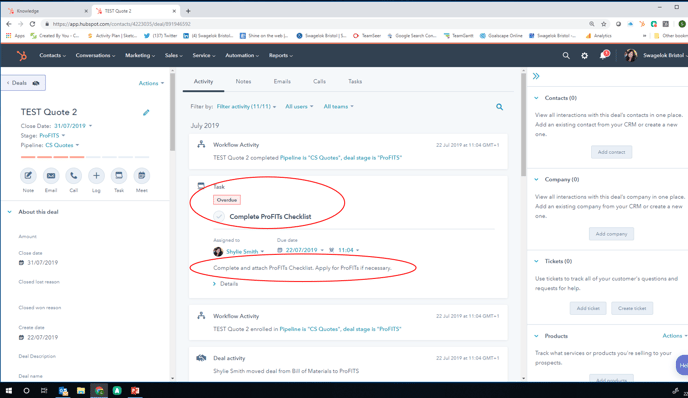The image size is (688, 398).
Task: Open the All teams filter
Action: (x=338, y=107)
